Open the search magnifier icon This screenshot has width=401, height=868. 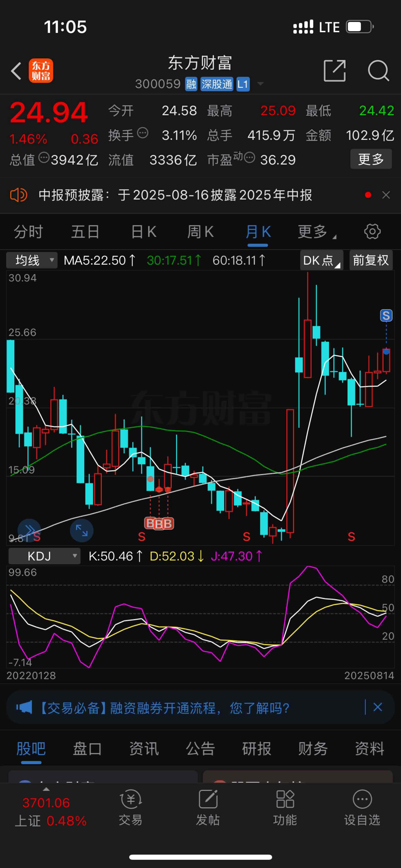tap(378, 71)
